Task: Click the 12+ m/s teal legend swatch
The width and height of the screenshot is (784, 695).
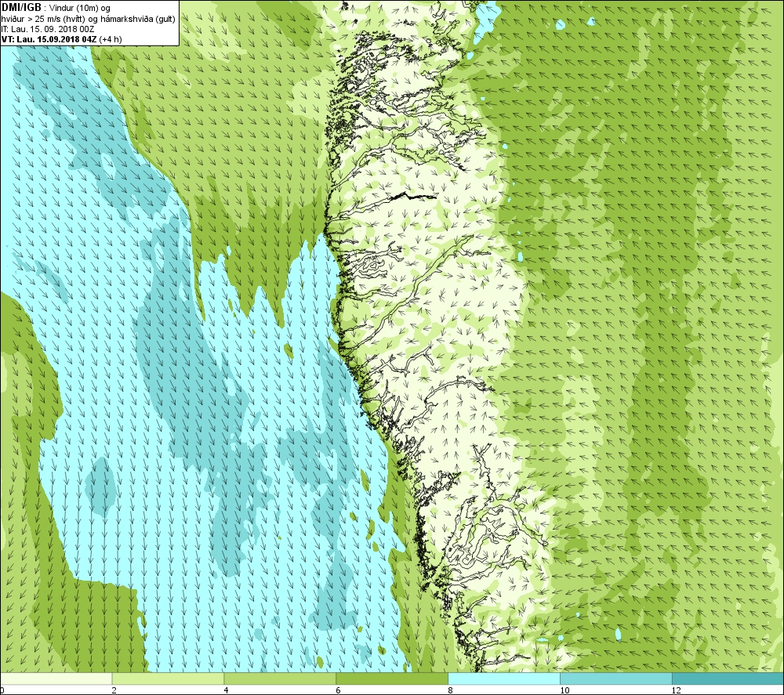Action: [728, 679]
